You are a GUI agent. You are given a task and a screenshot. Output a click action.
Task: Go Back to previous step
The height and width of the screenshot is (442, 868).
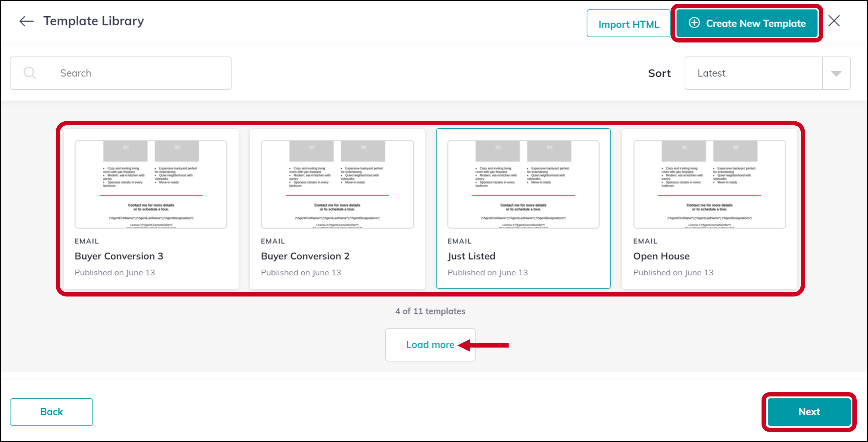click(51, 412)
